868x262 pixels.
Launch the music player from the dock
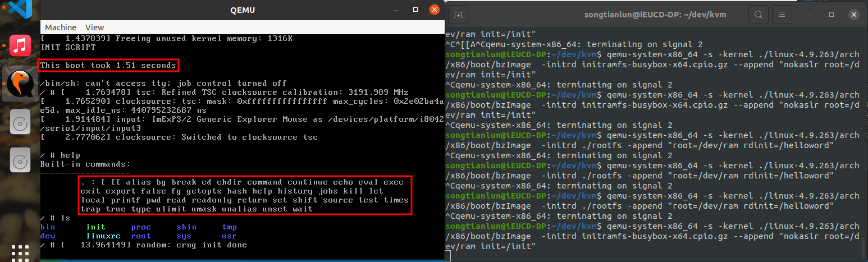(20, 45)
